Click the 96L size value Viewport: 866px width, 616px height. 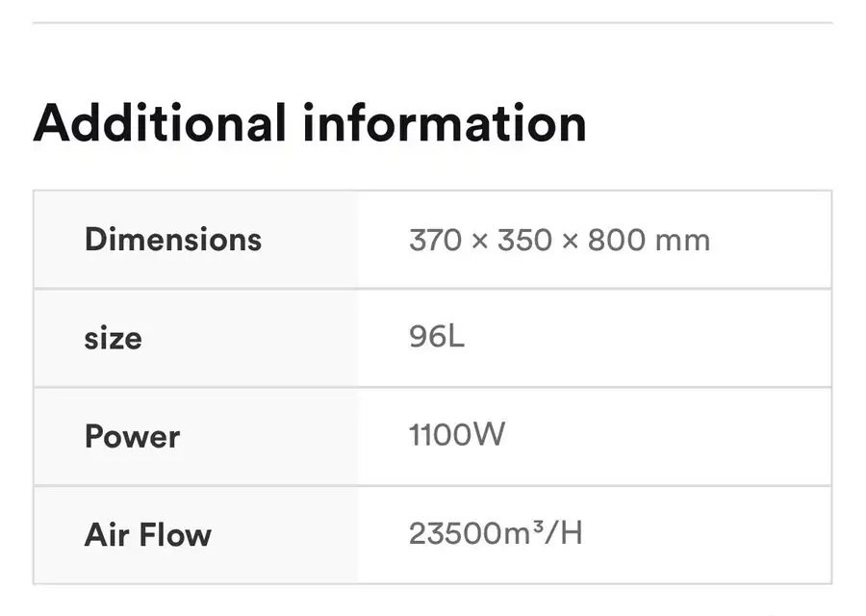coord(437,338)
